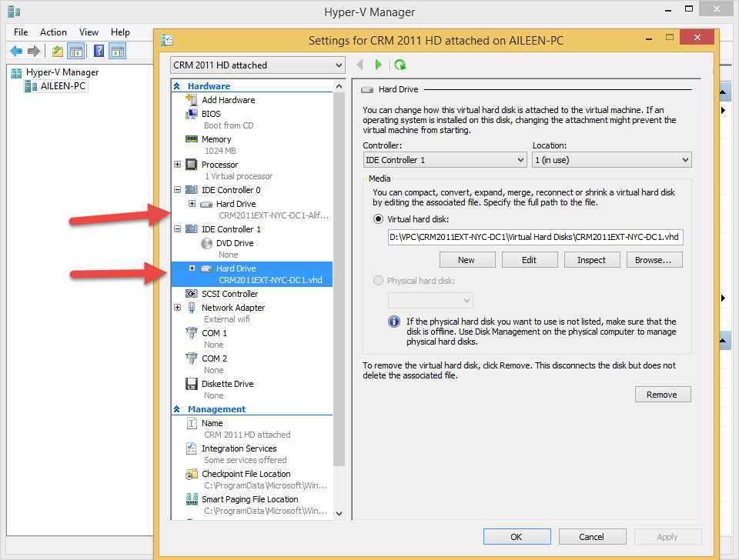Viewport: 739px width, 560px height.
Task: Select Smart Paging File Location item
Action: tap(249, 500)
